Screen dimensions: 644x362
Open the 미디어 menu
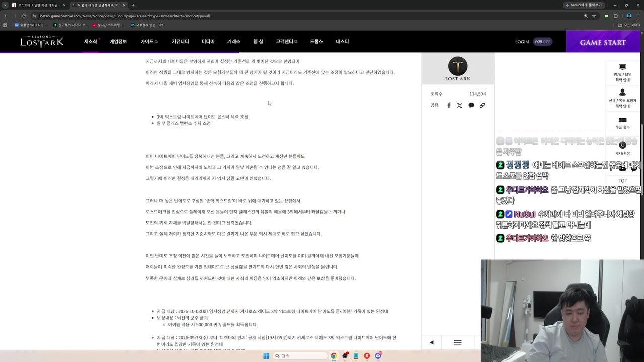tap(208, 42)
